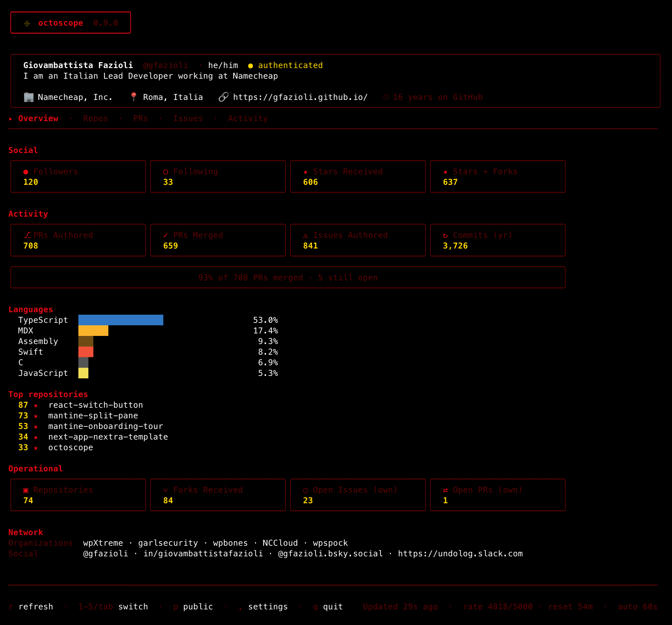Click the 1-5/tab switch hint in footer
This screenshot has width=672, height=625.
pyautogui.click(x=113, y=606)
